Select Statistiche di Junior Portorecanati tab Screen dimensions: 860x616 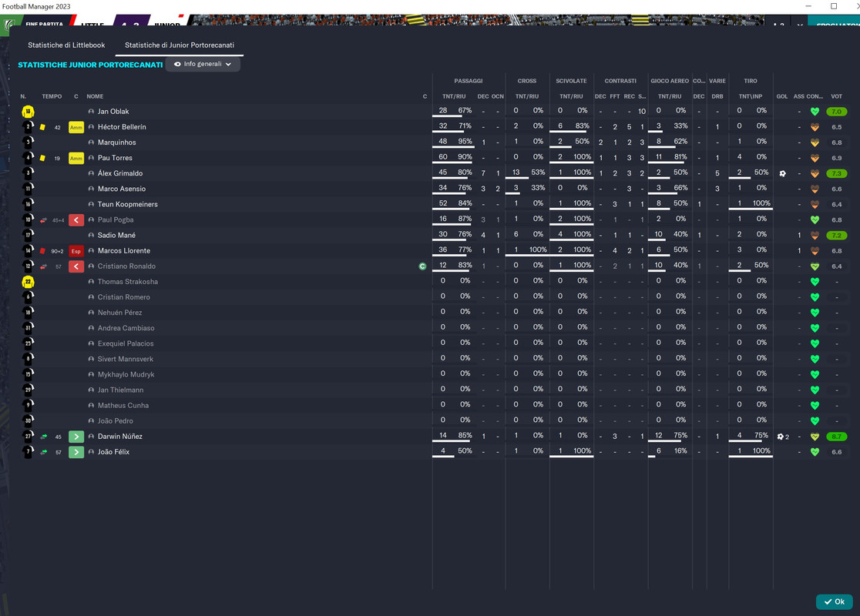click(180, 45)
